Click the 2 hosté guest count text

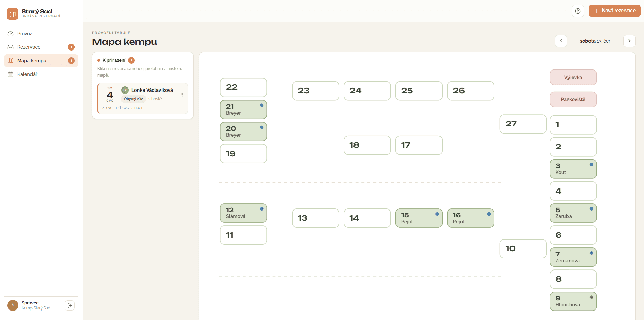(x=155, y=99)
